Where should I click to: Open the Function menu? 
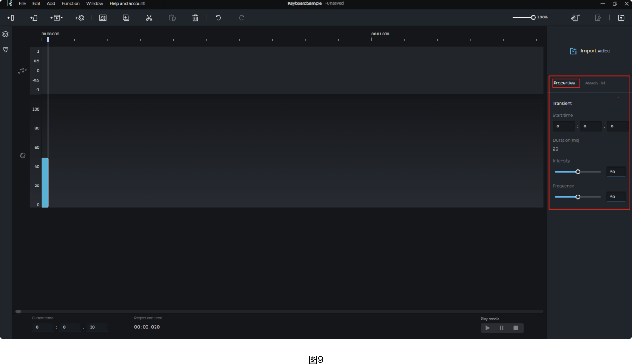point(71,3)
